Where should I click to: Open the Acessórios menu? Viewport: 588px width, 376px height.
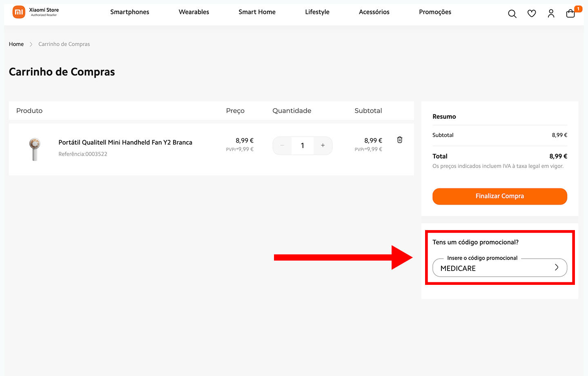tap(374, 12)
